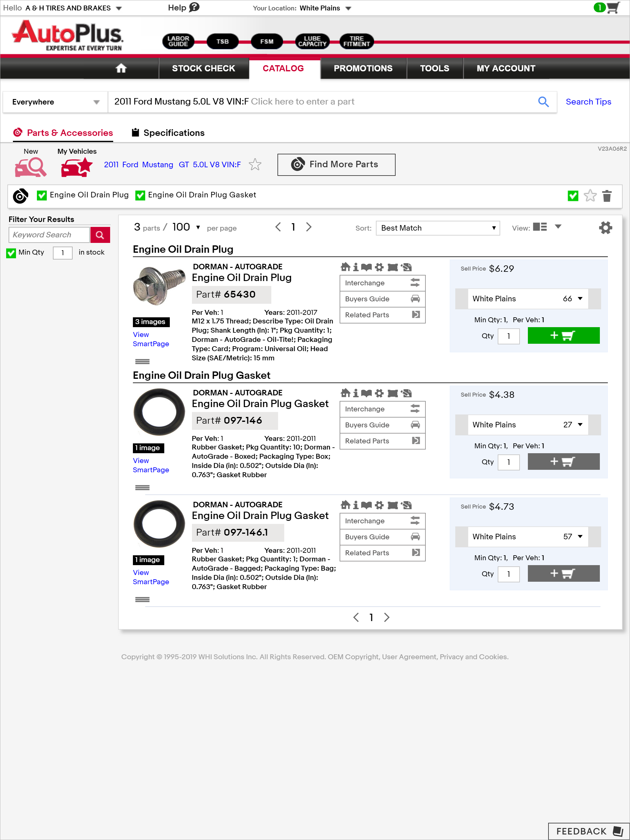Delete the current search parts list

click(607, 196)
